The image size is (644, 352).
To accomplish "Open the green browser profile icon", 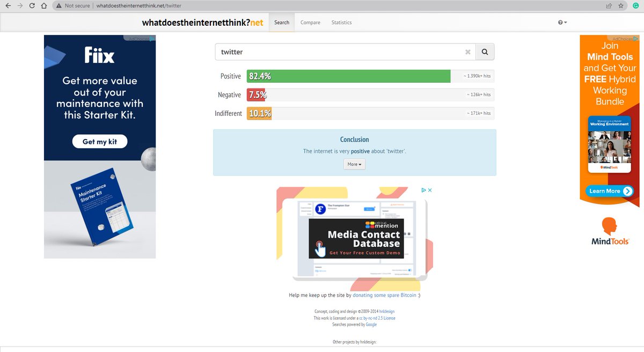I will coord(635,6).
